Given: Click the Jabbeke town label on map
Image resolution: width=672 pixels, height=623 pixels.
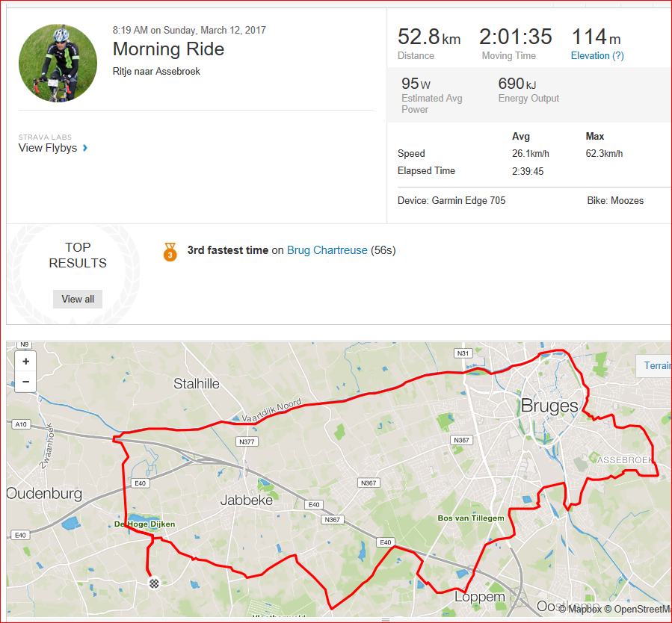Looking at the screenshot, I should 247,500.
